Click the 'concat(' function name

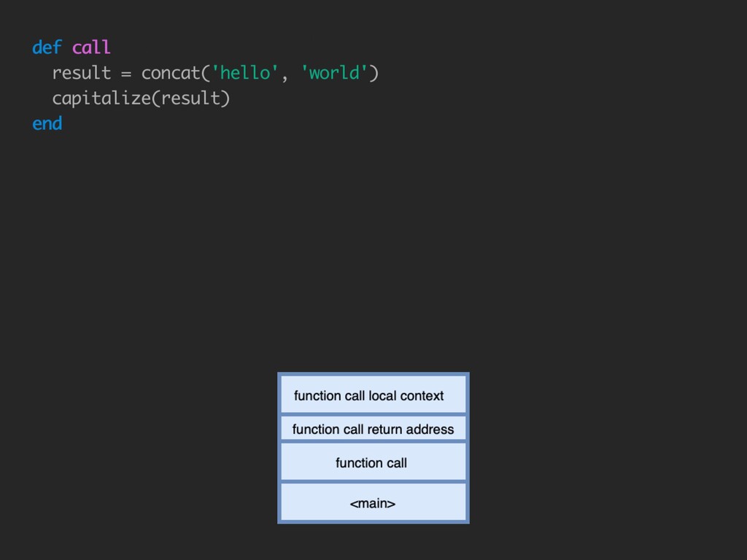point(175,73)
